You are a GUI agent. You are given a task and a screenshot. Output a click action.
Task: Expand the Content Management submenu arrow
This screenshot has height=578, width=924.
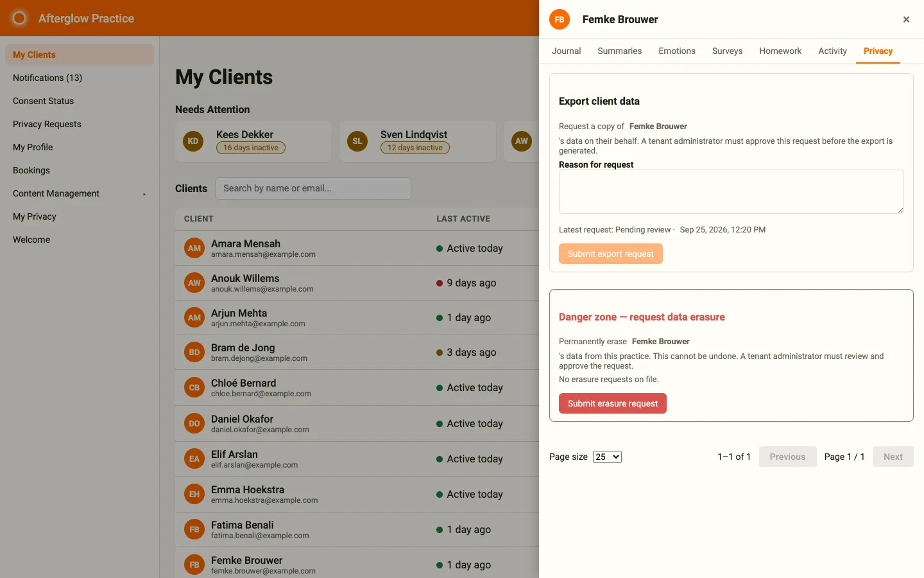[x=144, y=194]
